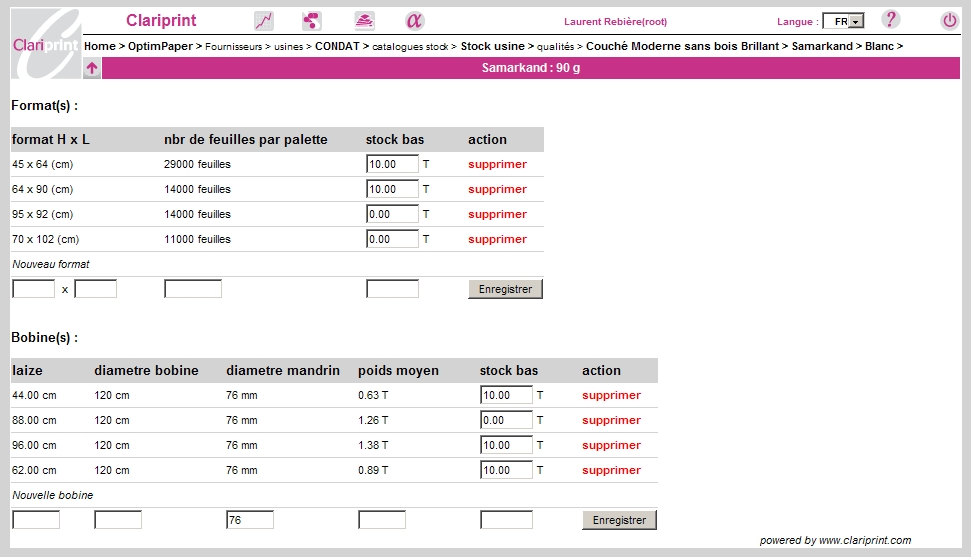Viewport: 971px width, 557px height.
Task: Save new bobine with Enregistrer button
Action: (x=619, y=520)
